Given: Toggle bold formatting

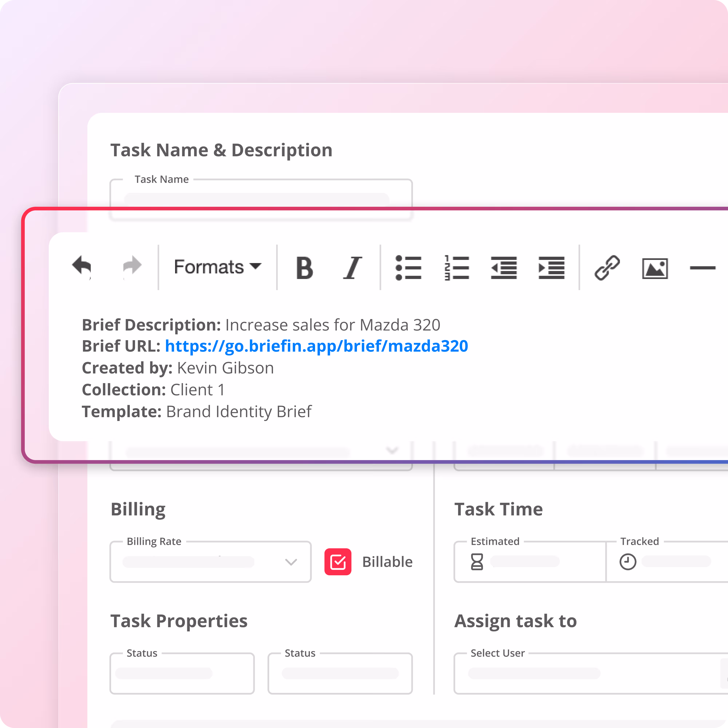Looking at the screenshot, I should click(304, 268).
